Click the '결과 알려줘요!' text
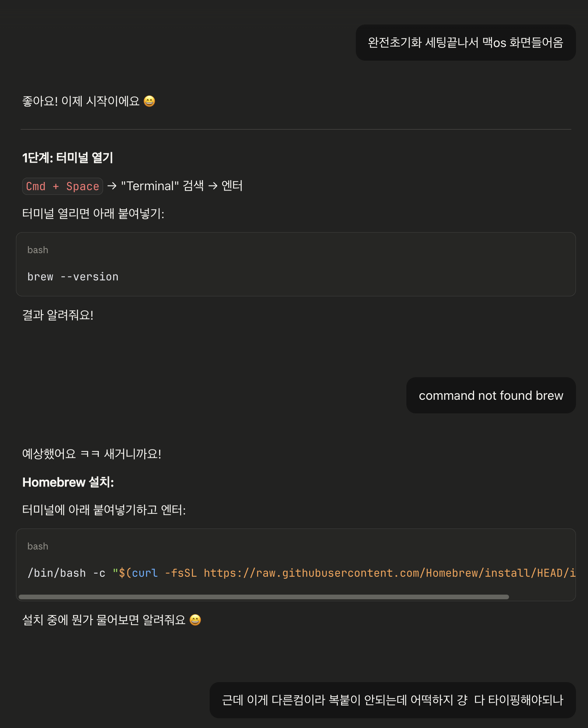588x728 pixels. click(x=58, y=315)
